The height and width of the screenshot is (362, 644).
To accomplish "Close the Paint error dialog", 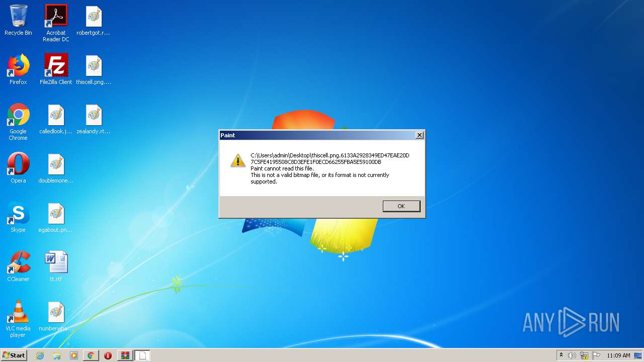I will (x=419, y=135).
